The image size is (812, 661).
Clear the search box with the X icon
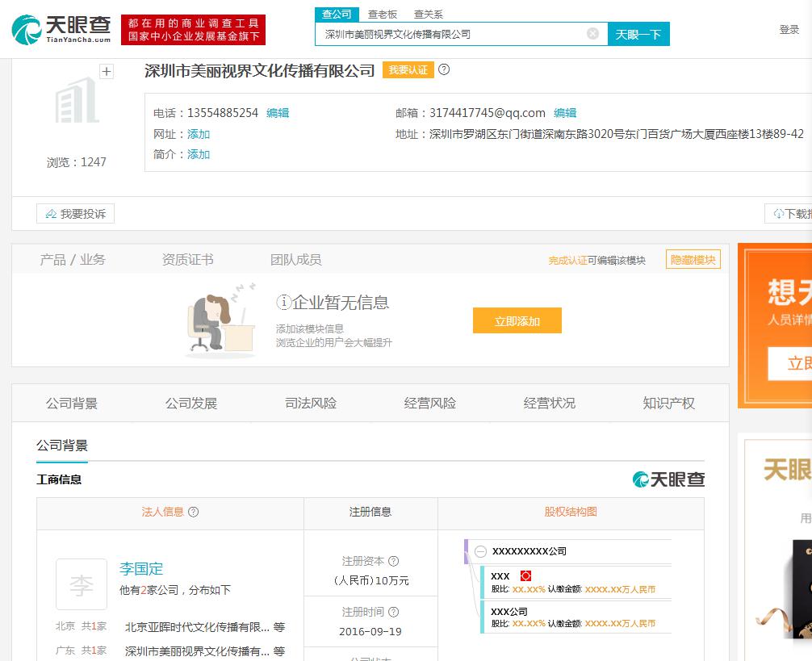coord(592,34)
